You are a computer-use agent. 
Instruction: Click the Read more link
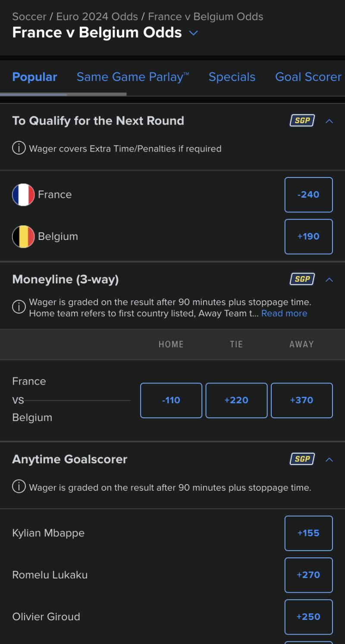[x=284, y=313]
